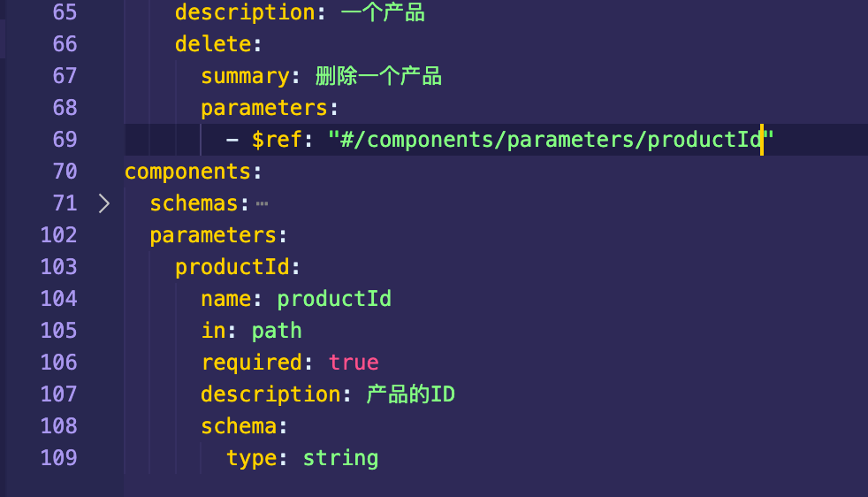Screen dimensions: 868x497
Task: Click the parameters key on line 68
Action: (x=263, y=108)
